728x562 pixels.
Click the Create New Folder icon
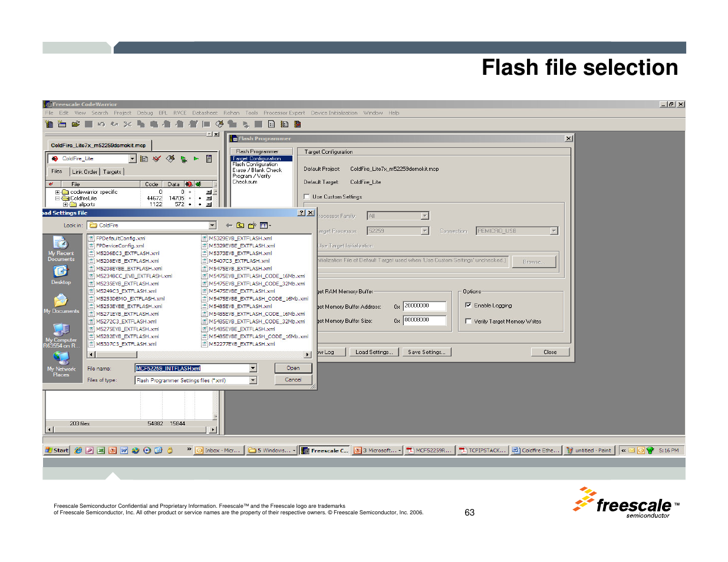(x=252, y=225)
